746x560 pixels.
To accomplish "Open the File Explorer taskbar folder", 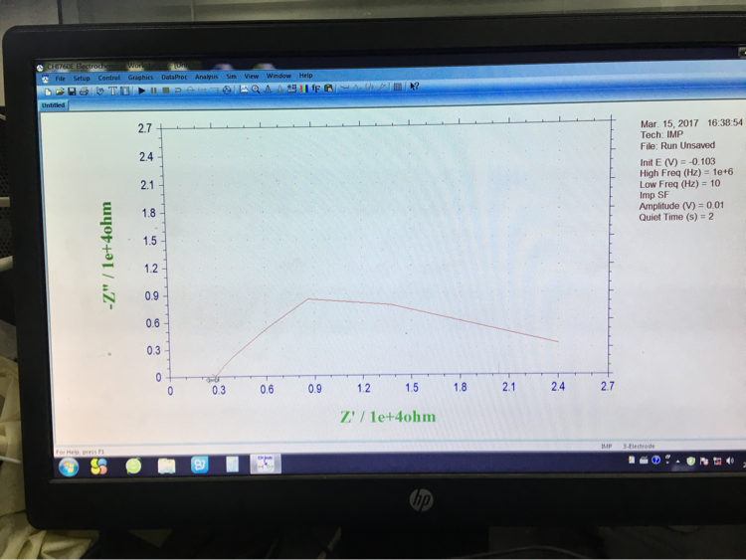I will pos(166,466).
